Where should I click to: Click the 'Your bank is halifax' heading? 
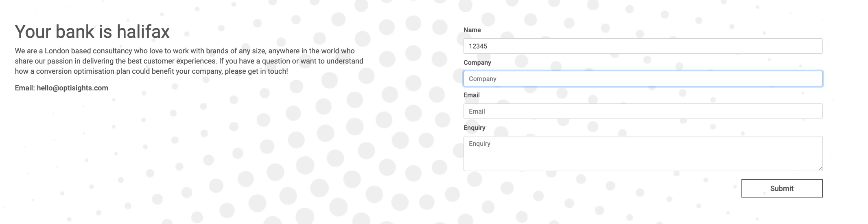[x=92, y=32]
